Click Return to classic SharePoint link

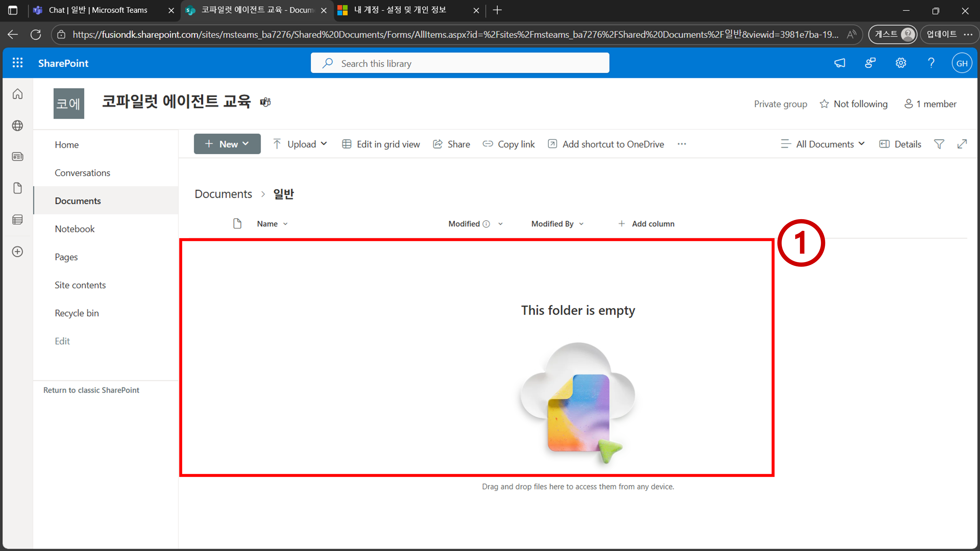(91, 390)
